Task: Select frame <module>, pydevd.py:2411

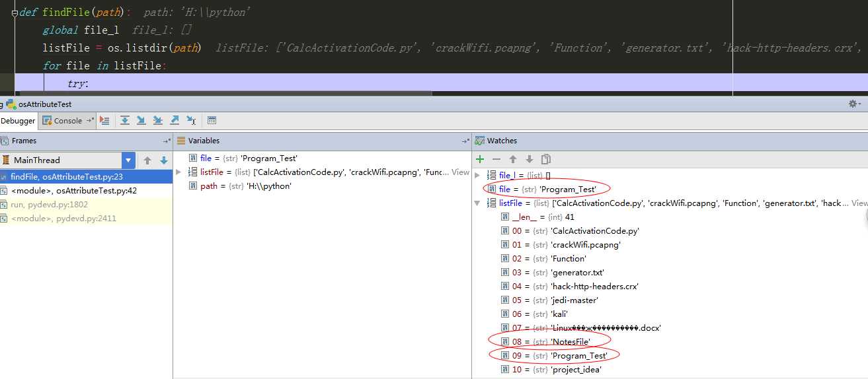Action: (86, 218)
